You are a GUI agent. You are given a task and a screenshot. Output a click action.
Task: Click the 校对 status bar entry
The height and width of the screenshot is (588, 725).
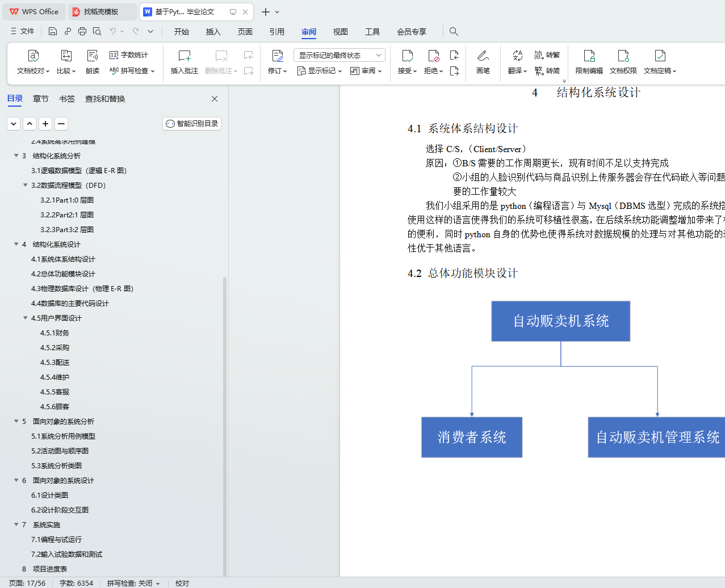(x=182, y=583)
